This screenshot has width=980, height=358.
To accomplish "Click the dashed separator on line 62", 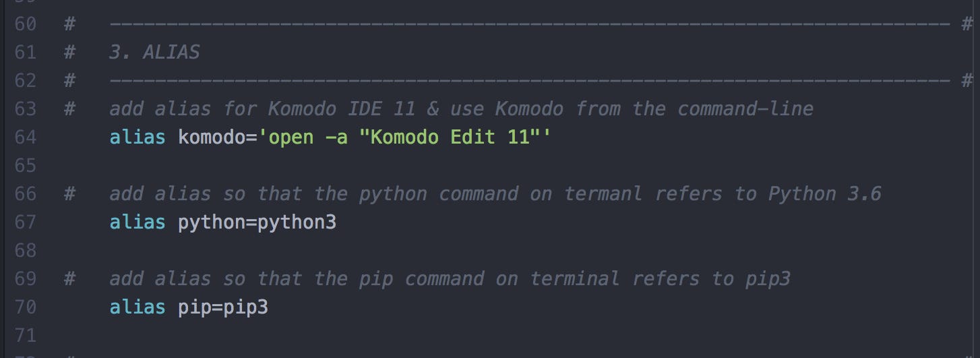I will coord(530,81).
